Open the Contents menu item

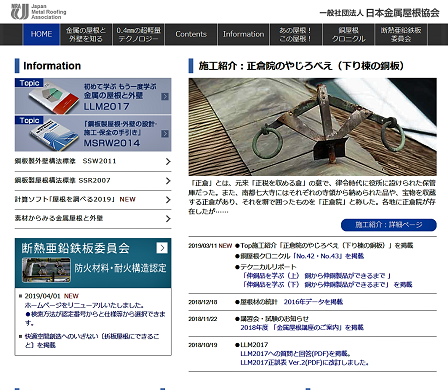pos(191,34)
